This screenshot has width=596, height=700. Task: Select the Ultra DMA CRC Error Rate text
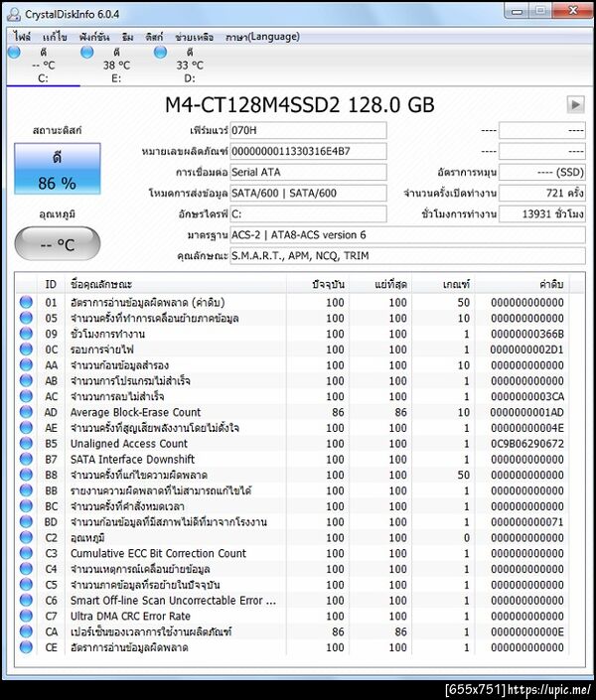click(x=130, y=616)
